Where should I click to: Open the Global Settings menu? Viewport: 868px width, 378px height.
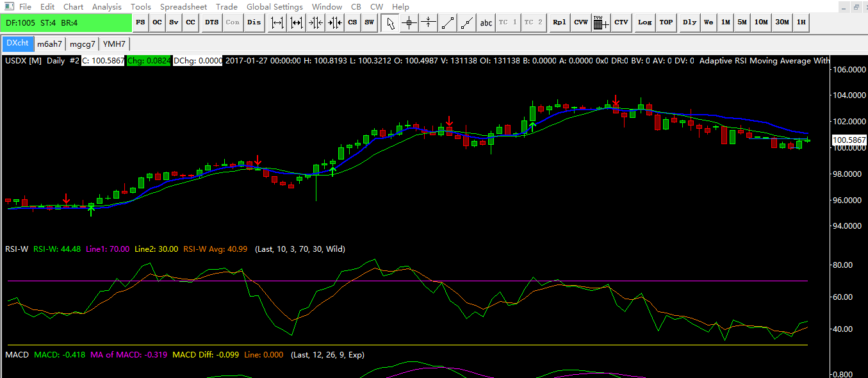[x=274, y=6]
